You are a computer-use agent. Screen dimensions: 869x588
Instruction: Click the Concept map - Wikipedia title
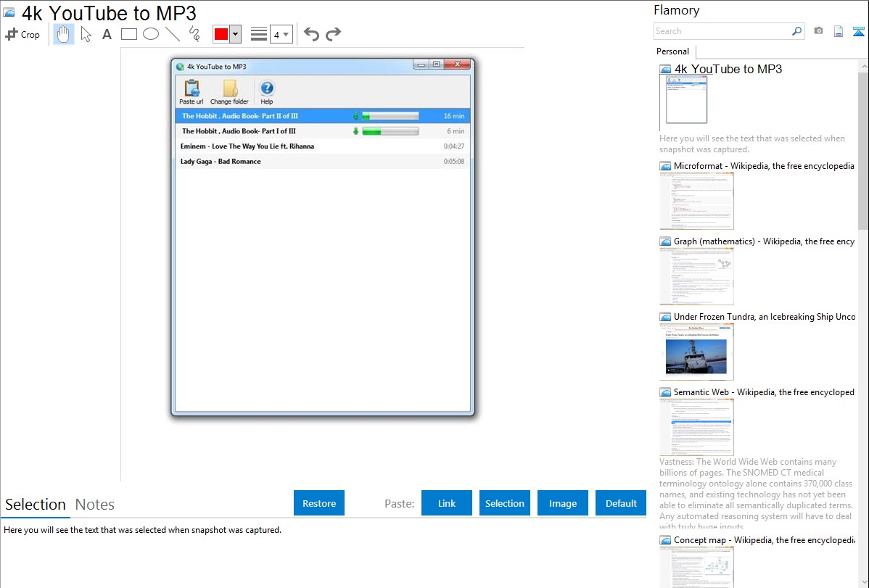pos(765,539)
